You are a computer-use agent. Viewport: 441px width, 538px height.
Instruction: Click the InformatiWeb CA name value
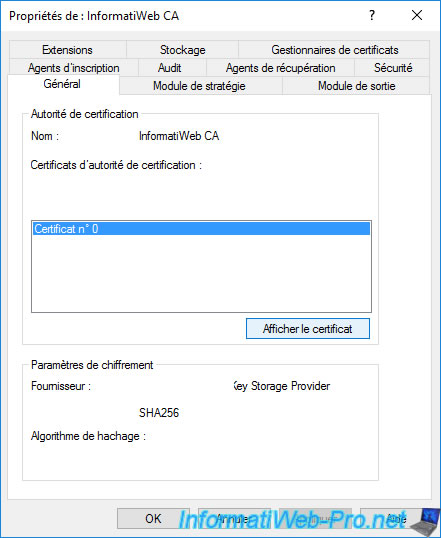tap(179, 136)
